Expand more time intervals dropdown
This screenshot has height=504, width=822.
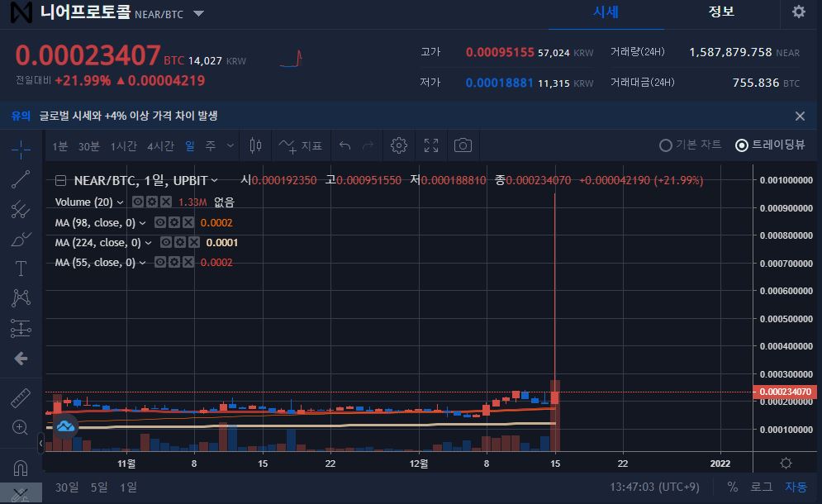pyautogui.click(x=230, y=145)
